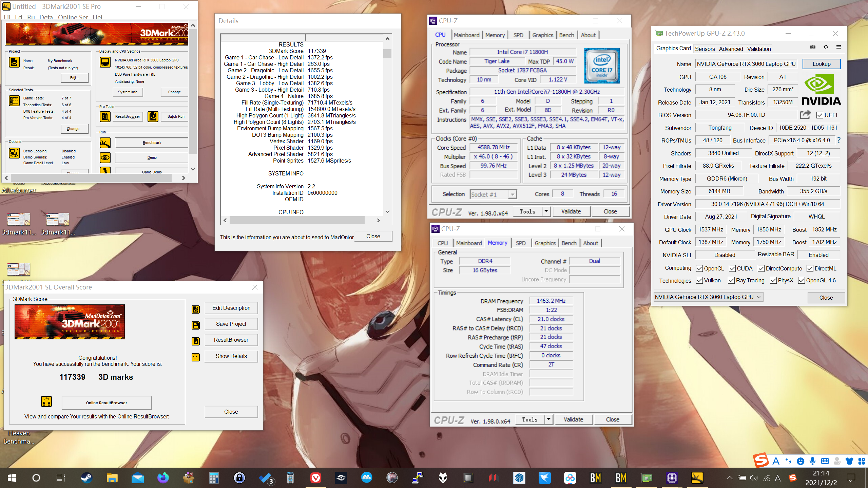Click the System Info button in 3DMark2001
Viewport: 868px width, 488px height.
click(128, 92)
